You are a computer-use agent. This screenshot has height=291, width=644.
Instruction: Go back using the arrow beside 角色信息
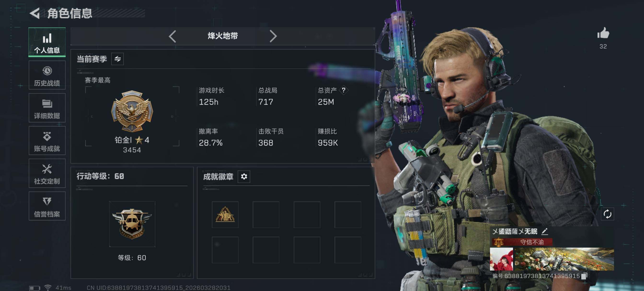[35, 13]
